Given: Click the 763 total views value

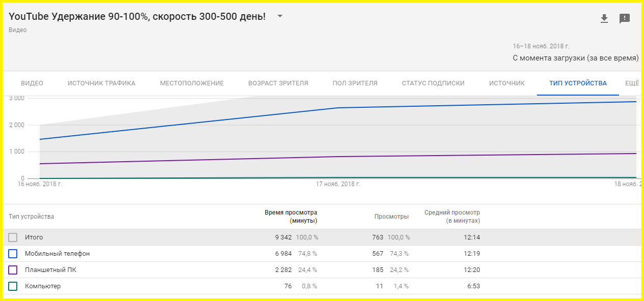Looking at the screenshot, I should coord(378,237).
